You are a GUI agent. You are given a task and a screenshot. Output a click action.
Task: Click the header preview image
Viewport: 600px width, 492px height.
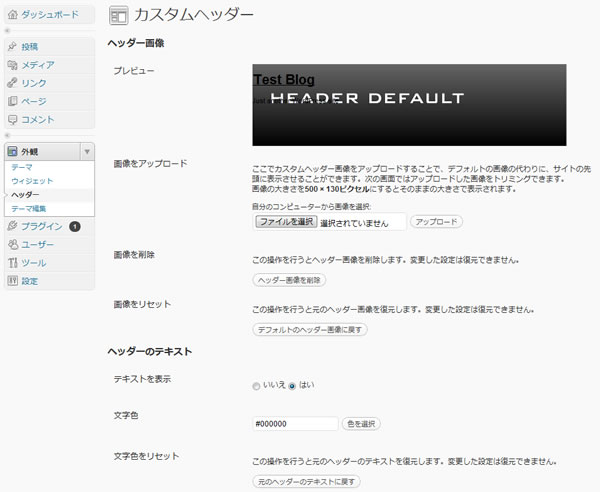409,105
